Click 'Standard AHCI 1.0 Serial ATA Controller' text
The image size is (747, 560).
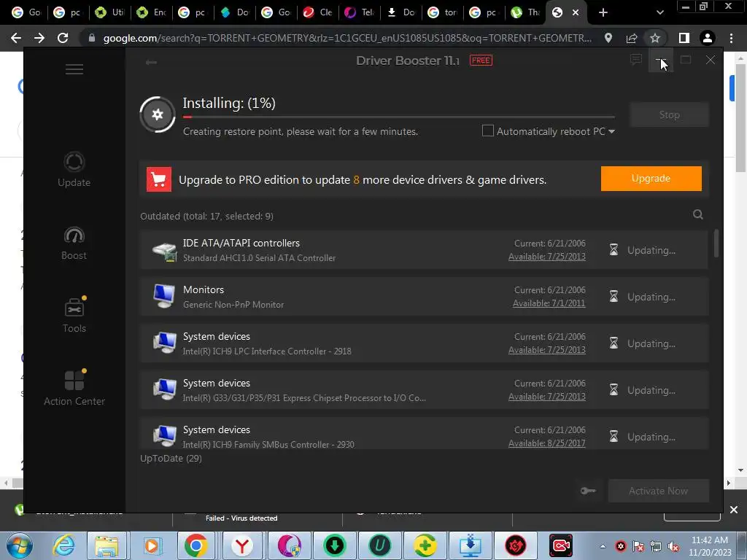tap(259, 258)
